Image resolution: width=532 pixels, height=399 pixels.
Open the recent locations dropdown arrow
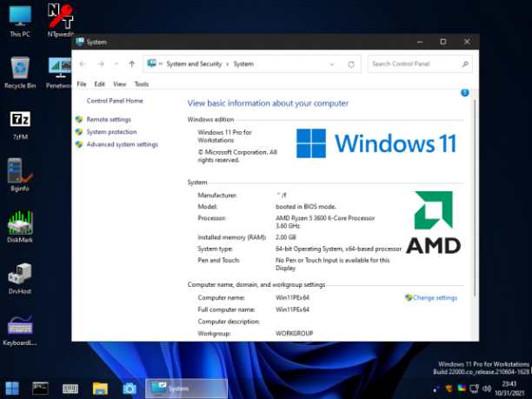pyautogui.click(x=116, y=63)
